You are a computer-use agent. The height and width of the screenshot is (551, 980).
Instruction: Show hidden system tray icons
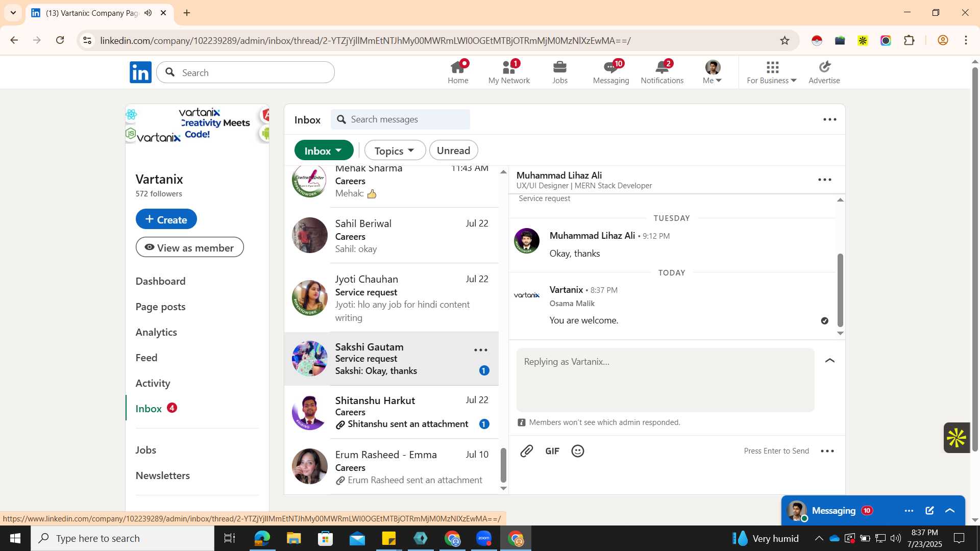pyautogui.click(x=819, y=538)
